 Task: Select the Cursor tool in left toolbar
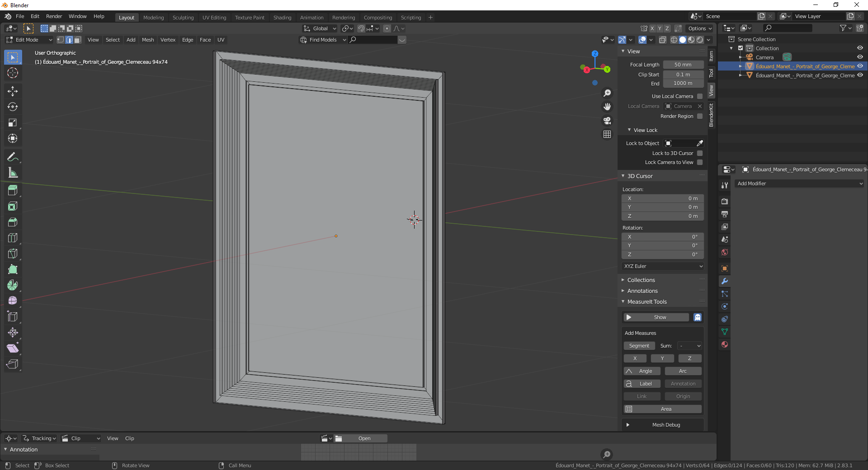pos(13,73)
